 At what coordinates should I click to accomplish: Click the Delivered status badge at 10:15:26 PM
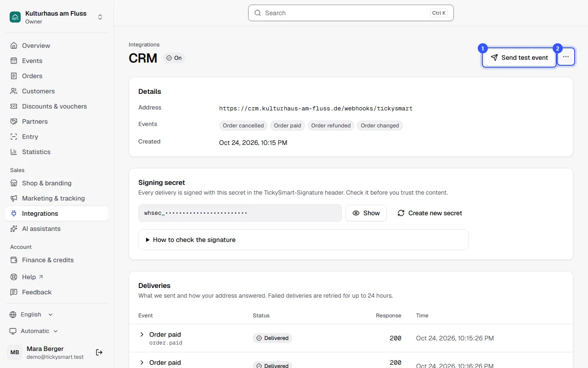(x=272, y=338)
